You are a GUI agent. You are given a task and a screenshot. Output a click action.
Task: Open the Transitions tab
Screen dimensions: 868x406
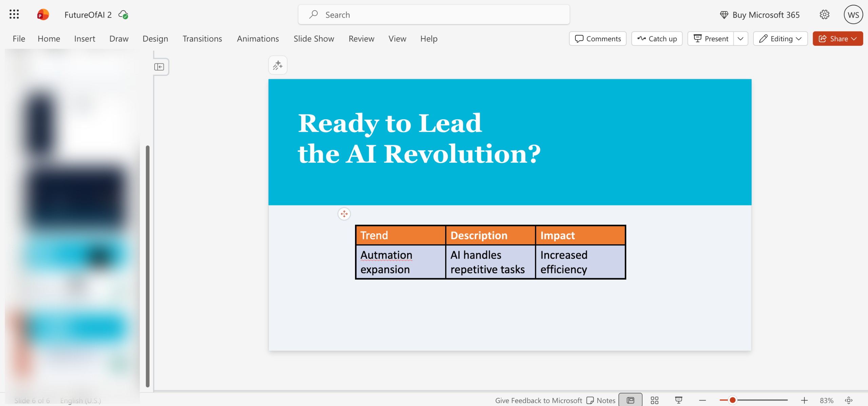pos(202,39)
